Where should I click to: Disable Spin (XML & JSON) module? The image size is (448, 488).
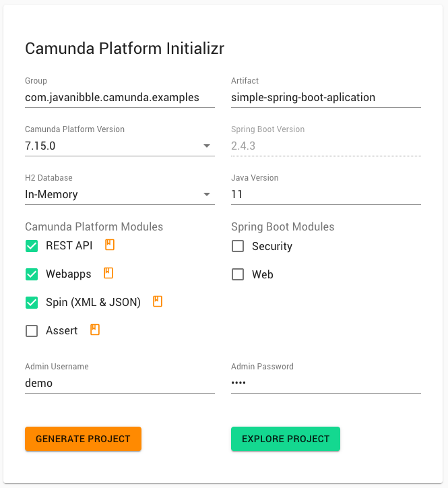(32, 303)
